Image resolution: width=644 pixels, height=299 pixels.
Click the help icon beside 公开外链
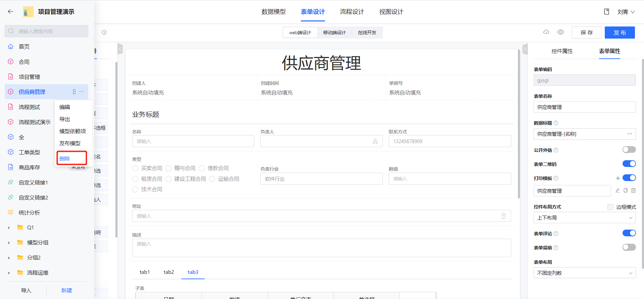point(556,150)
